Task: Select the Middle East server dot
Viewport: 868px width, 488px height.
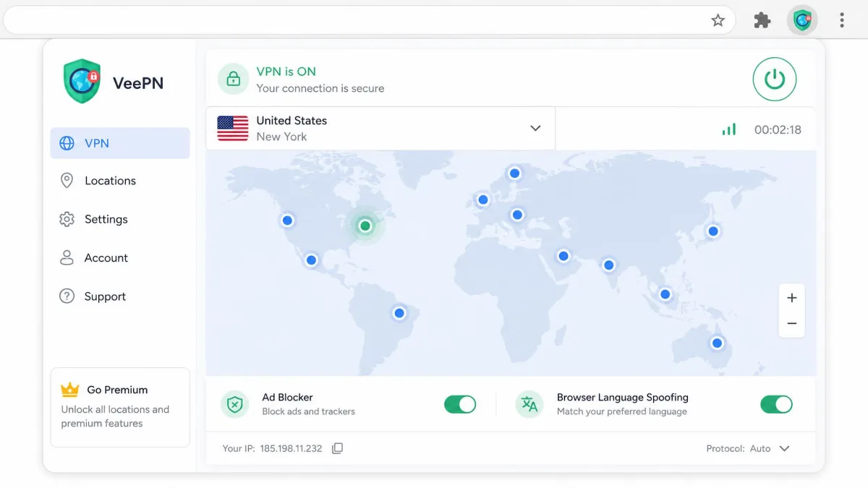Action: pyautogui.click(x=563, y=256)
